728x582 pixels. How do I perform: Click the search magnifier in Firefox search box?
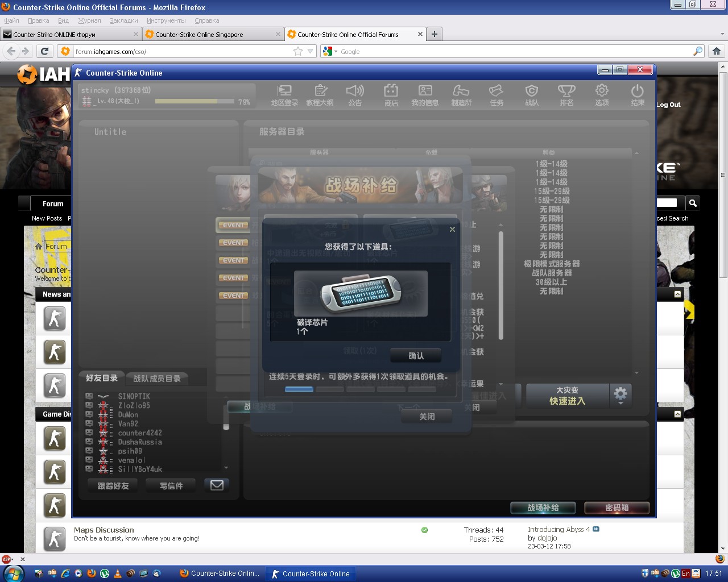[x=698, y=51]
